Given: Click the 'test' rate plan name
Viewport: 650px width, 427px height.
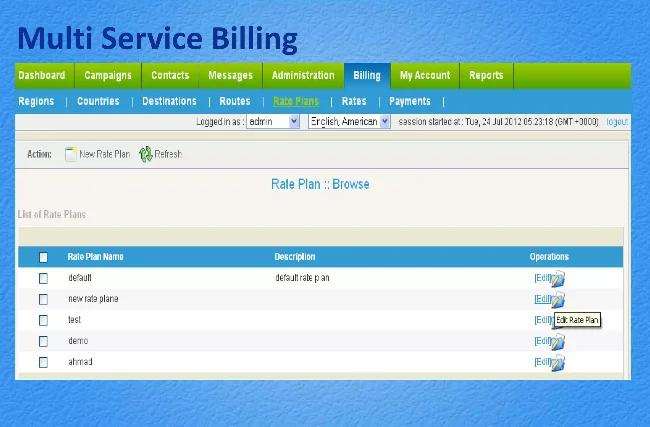Looking at the screenshot, I should coord(75,320).
